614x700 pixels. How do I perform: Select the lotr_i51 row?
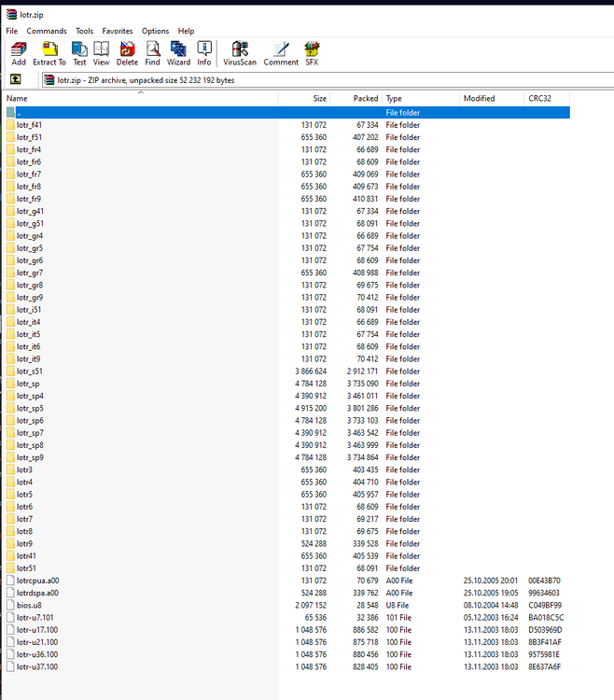tap(287, 309)
